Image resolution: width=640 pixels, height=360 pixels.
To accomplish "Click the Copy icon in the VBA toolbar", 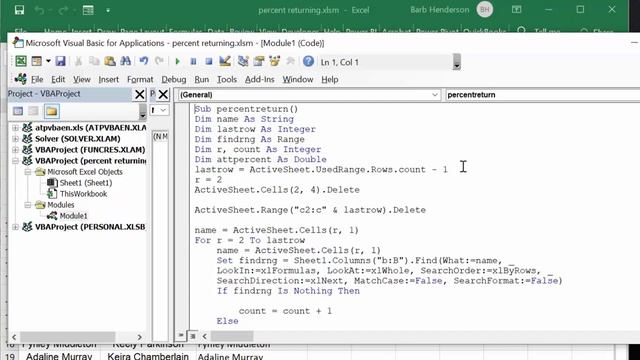I will coord(94,61).
